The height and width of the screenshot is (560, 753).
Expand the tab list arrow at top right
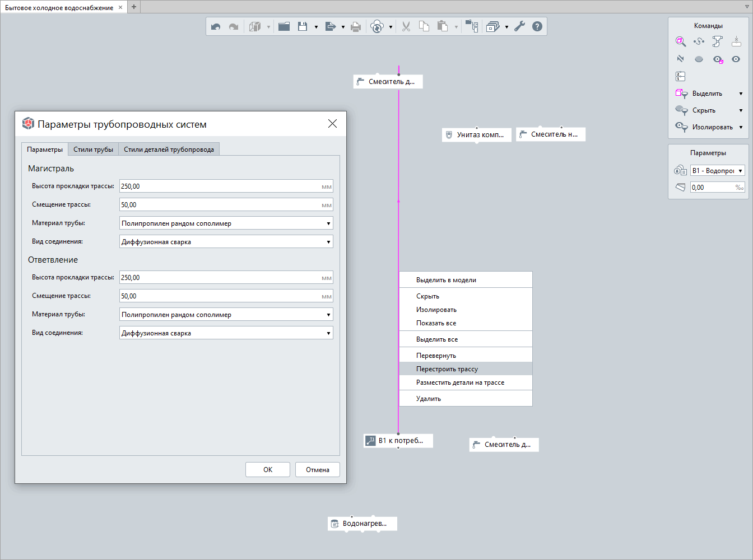click(x=746, y=7)
